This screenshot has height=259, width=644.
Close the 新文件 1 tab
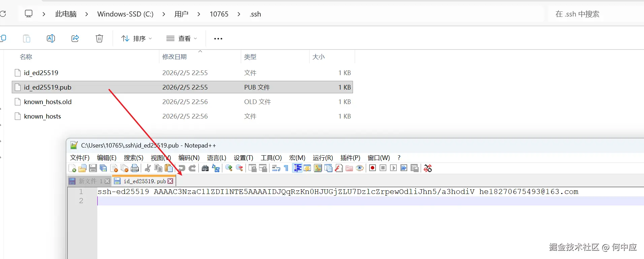pyautogui.click(x=107, y=181)
